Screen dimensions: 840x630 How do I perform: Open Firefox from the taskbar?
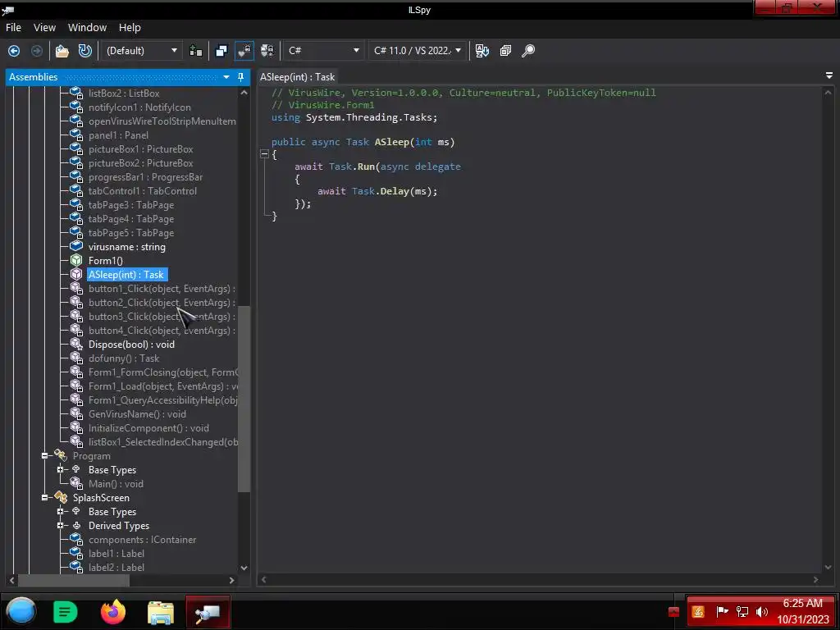pyautogui.click(x=113, y=612)
